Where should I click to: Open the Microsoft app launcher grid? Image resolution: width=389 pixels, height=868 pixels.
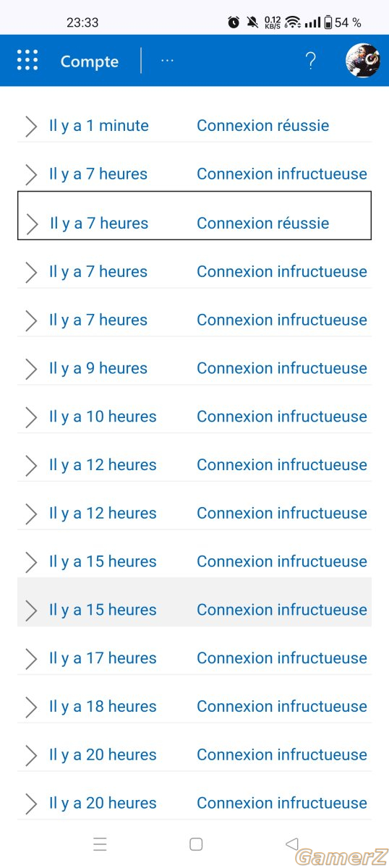(x=27, y=61)
